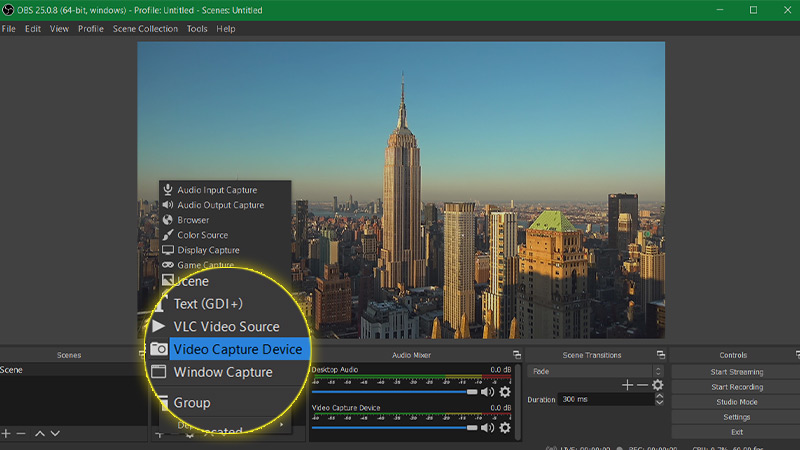Move scene down with arrow icon
Screen dimensions: 800x450
coord(55,434)
